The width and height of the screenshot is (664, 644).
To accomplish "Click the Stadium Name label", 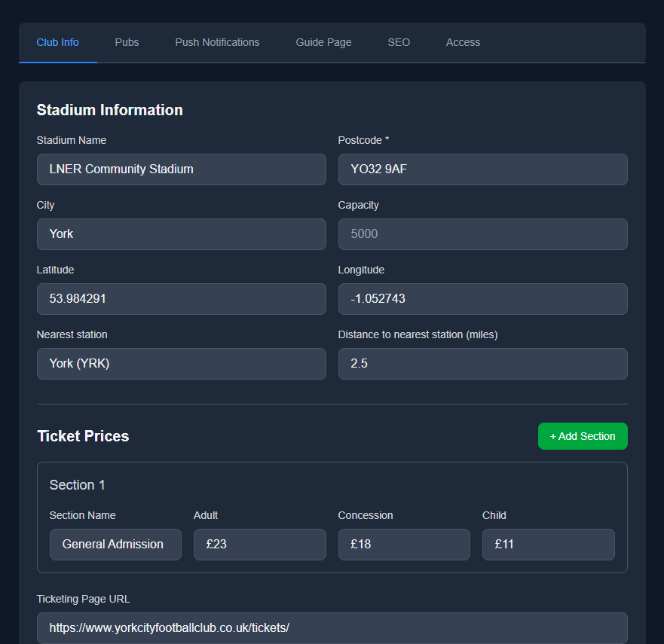I will pos(71,140).
